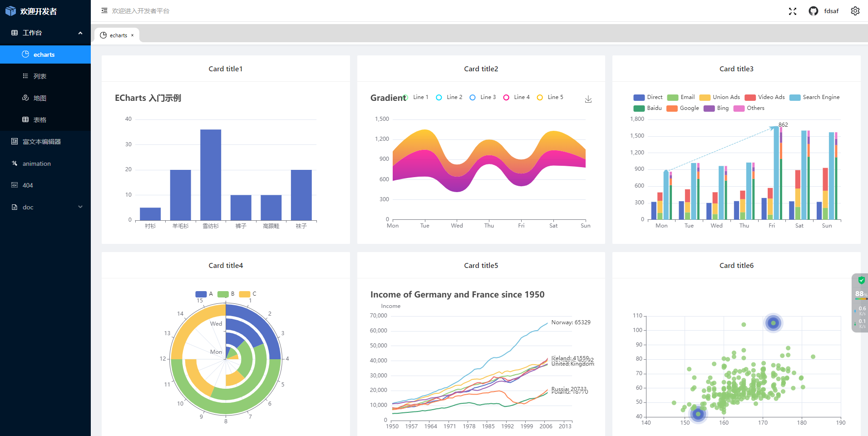Toggle the Others legend item
This screenshot has width=868, height=436.
(x=749, y=108)
